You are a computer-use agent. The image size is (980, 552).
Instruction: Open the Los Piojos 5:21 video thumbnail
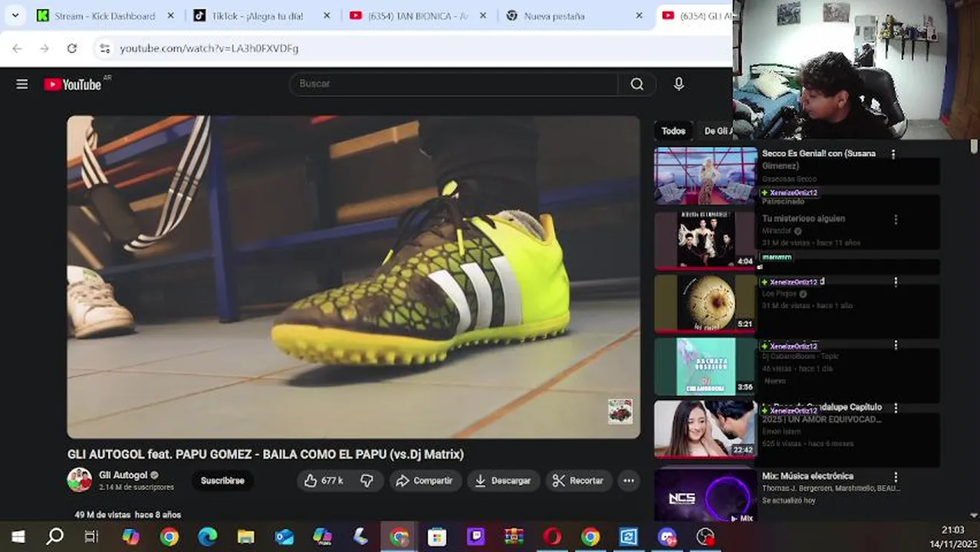coord(705,303)
